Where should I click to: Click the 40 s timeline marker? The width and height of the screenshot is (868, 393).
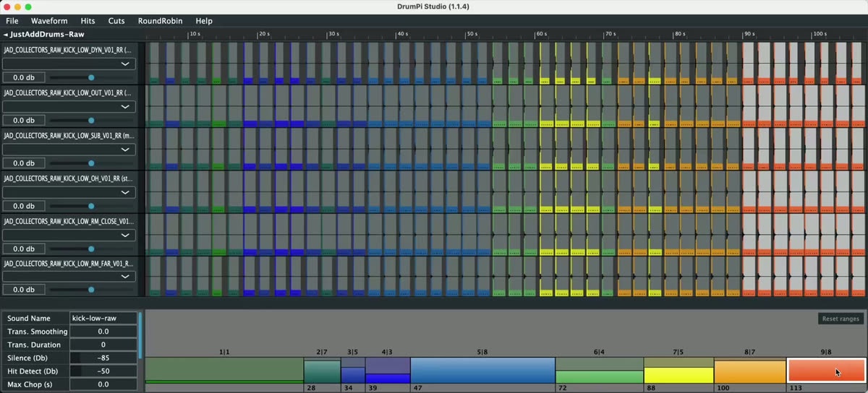pos(402,34)
